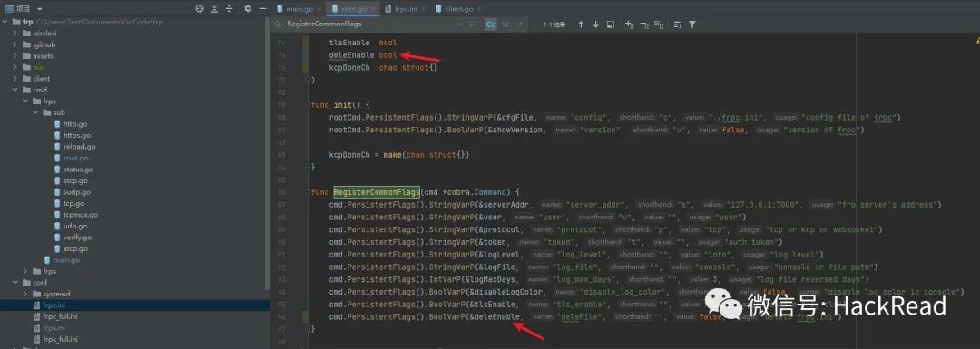Select frpc.ini in the conf folder
980x349 pixels.
click(135, 305)
